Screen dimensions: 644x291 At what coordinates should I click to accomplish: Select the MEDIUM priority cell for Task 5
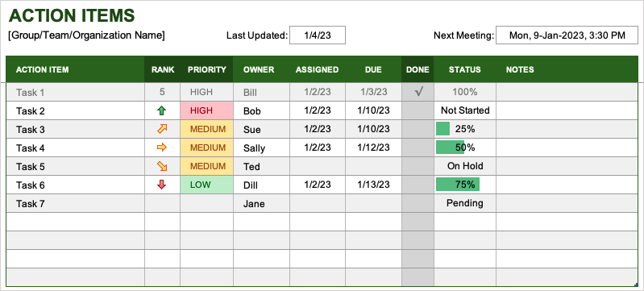[206, 166]
